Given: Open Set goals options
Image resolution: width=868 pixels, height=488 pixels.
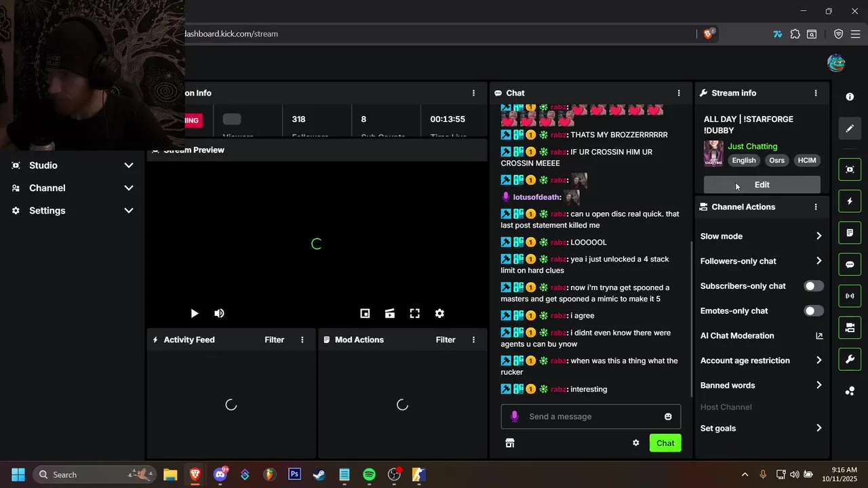Looking at the screenshot, I should [x=762, y=428].
